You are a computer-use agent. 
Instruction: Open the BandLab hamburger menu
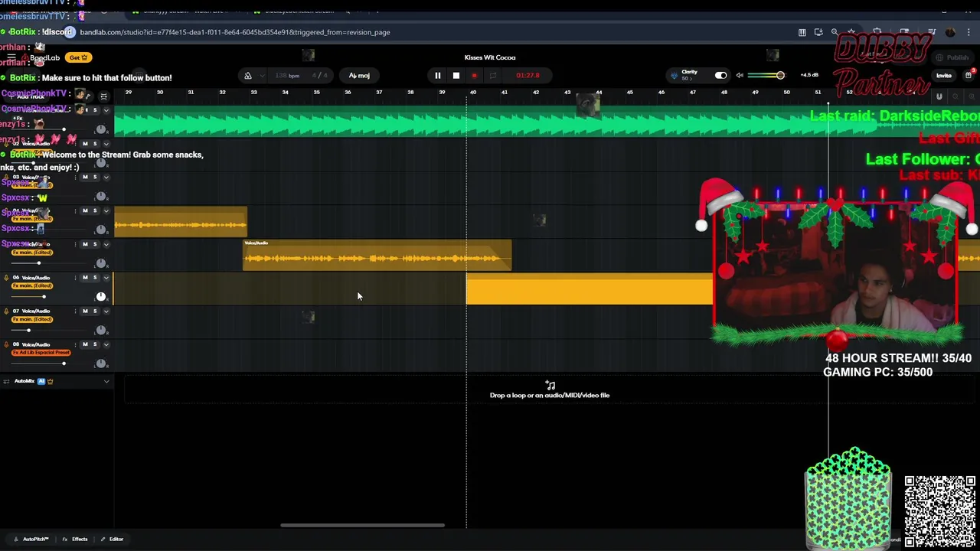[11, 58]
